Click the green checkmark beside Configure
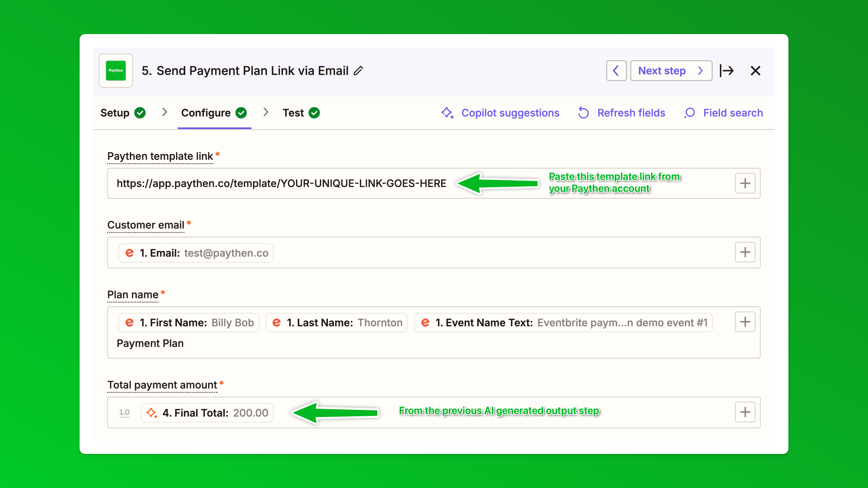This screenshot has height=488, width=868. pyautogui.click(x=241, y=113)
